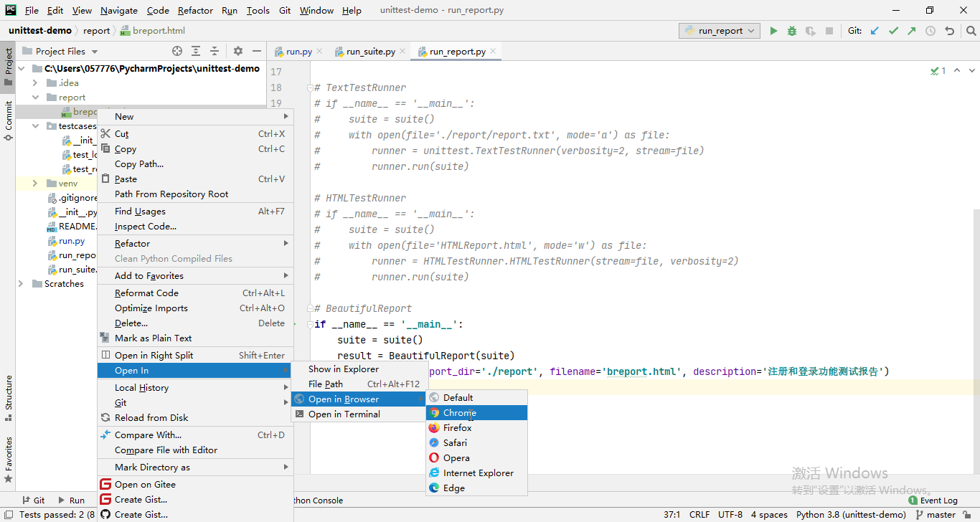
Task: Select opened file locate icon
Action: tap(177, 51)
